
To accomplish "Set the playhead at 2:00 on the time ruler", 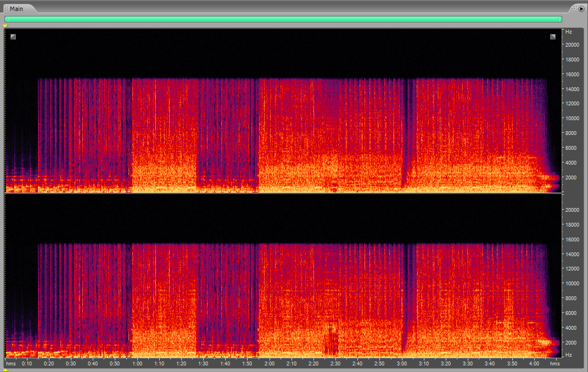I will (x=270, y=363).
